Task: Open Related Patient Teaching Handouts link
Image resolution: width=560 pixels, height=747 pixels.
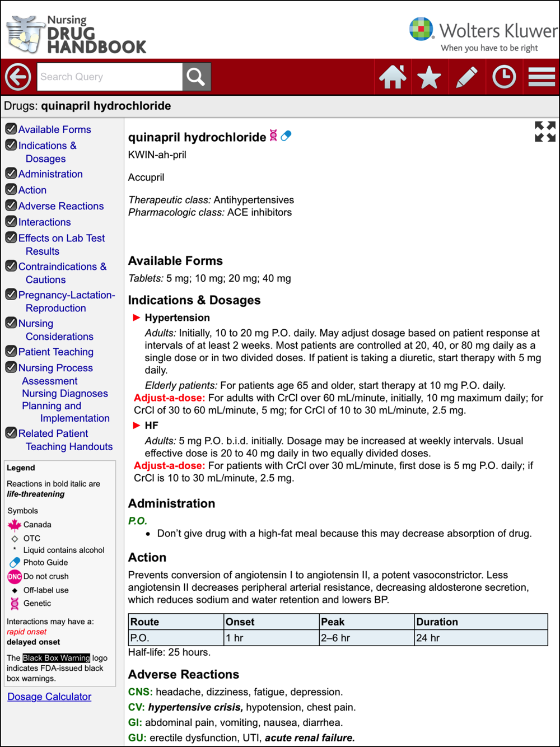Action: point(66,440)
